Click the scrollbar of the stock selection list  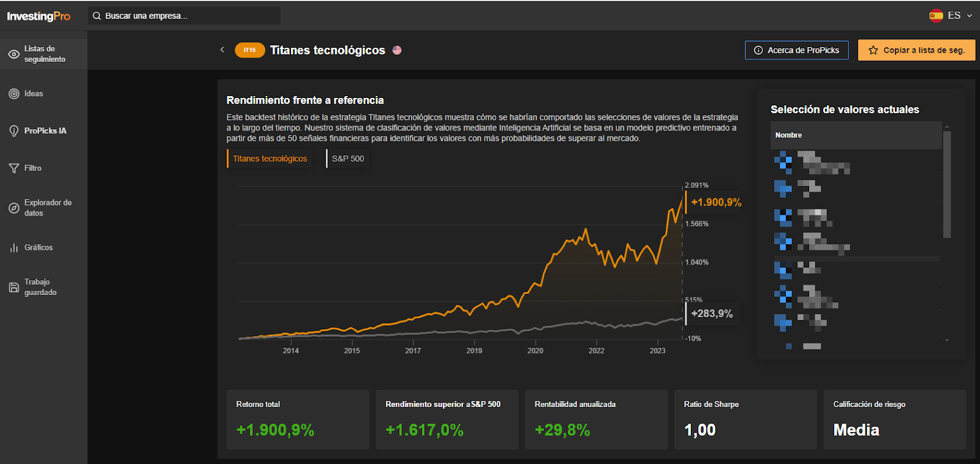(x=947, y=184)
